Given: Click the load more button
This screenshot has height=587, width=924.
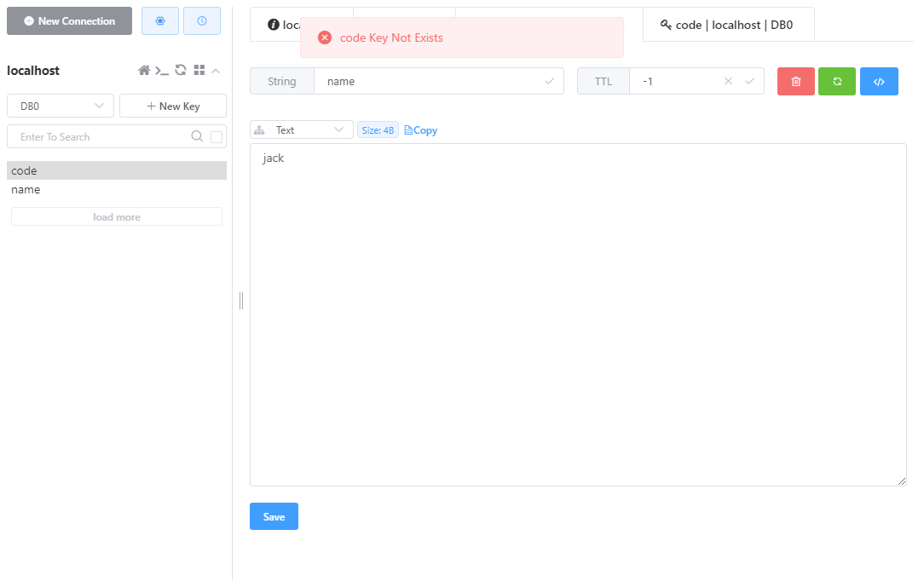Looking at the screenshot, I should (117, 216).
